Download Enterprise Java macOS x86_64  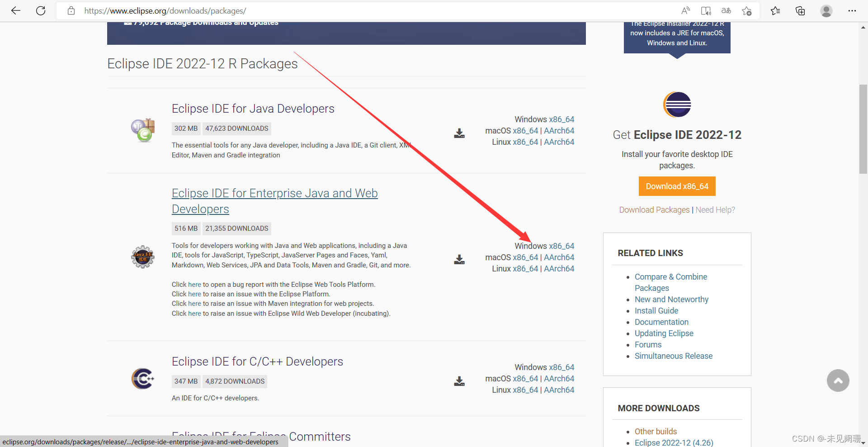click(x=525, y=257)
